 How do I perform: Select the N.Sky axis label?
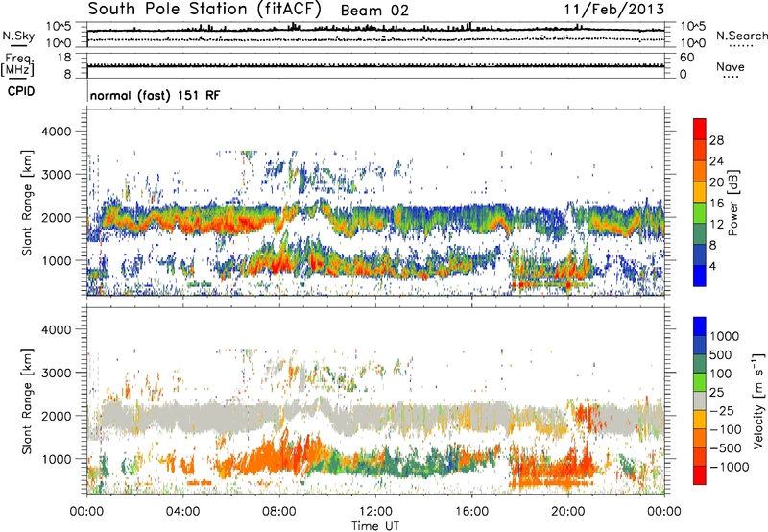[18, 36]
